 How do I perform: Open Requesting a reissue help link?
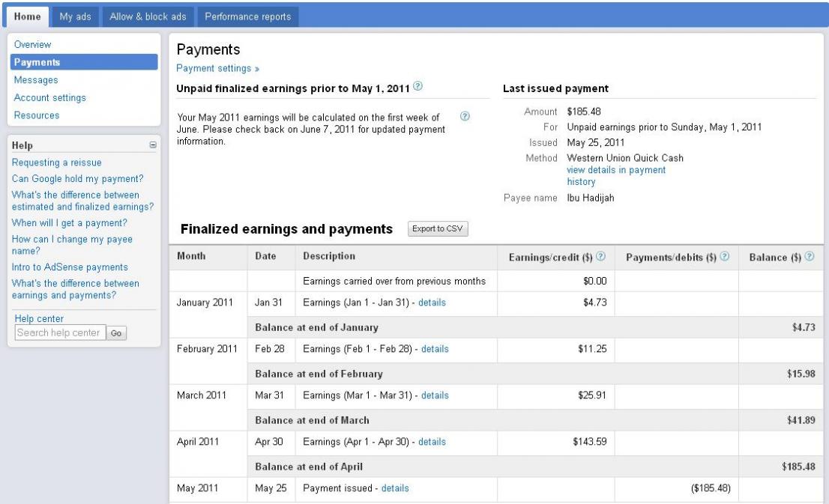57,162
